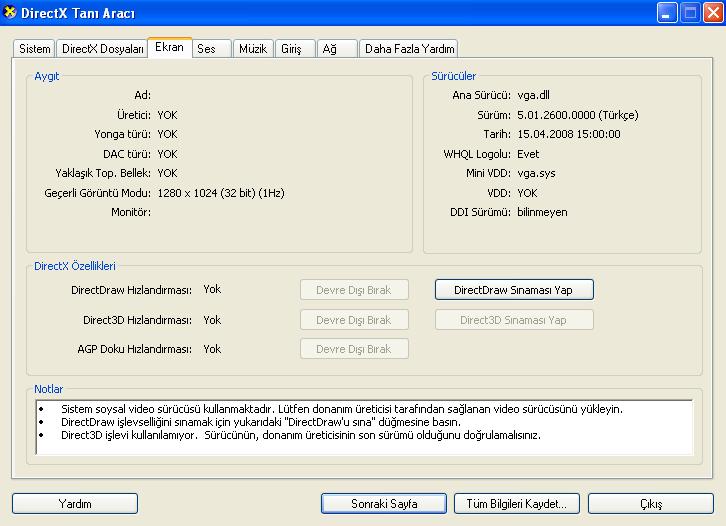Click the window title 'DirectX Tanı Aracı'
726x526 pixels.
pyautogui.click(x=78, y=13)
